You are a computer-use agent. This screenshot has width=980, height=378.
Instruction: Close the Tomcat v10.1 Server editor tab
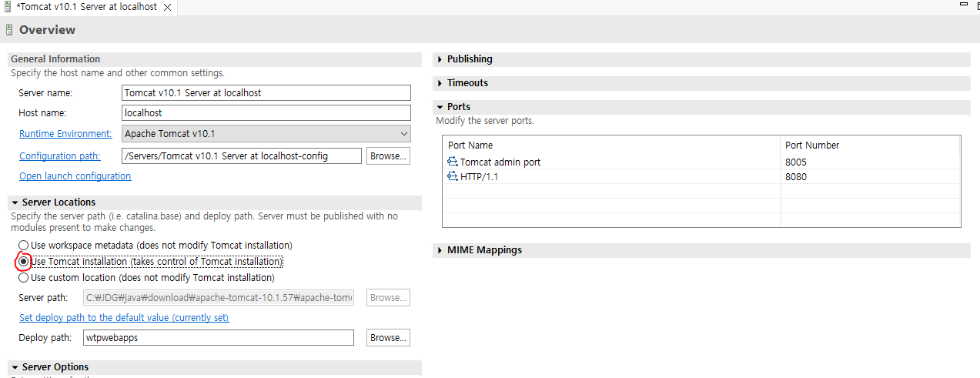[x=167, y=7]
